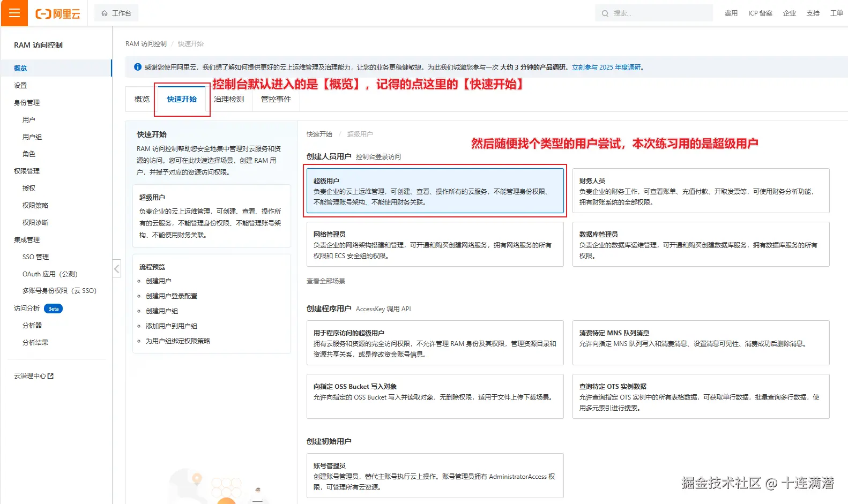Select 概览 in the sidebar
This screenshot has height=504, width=848.
point(56,68)
